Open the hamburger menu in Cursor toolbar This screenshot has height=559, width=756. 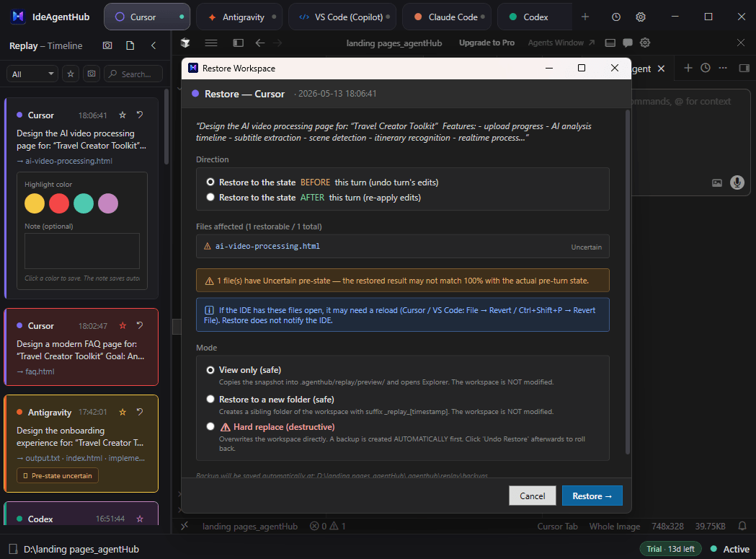click(x=210, y=43)
